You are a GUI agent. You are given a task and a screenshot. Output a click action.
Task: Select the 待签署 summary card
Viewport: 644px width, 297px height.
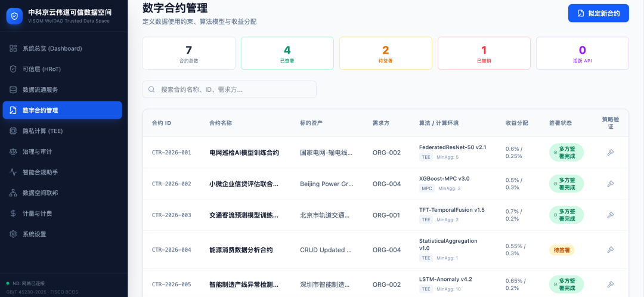[386, 54]
